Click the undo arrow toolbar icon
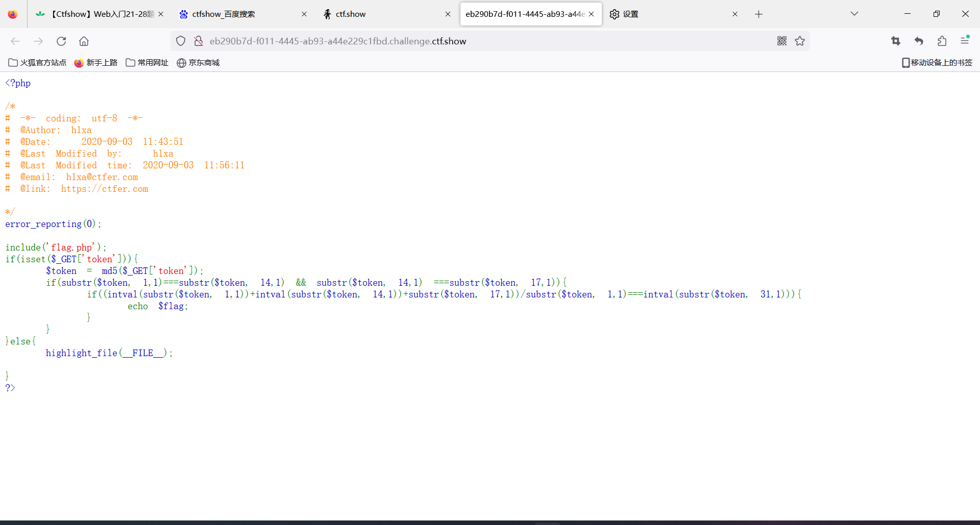The height and width of the screenshot is (525, 980). coord(919,41)
